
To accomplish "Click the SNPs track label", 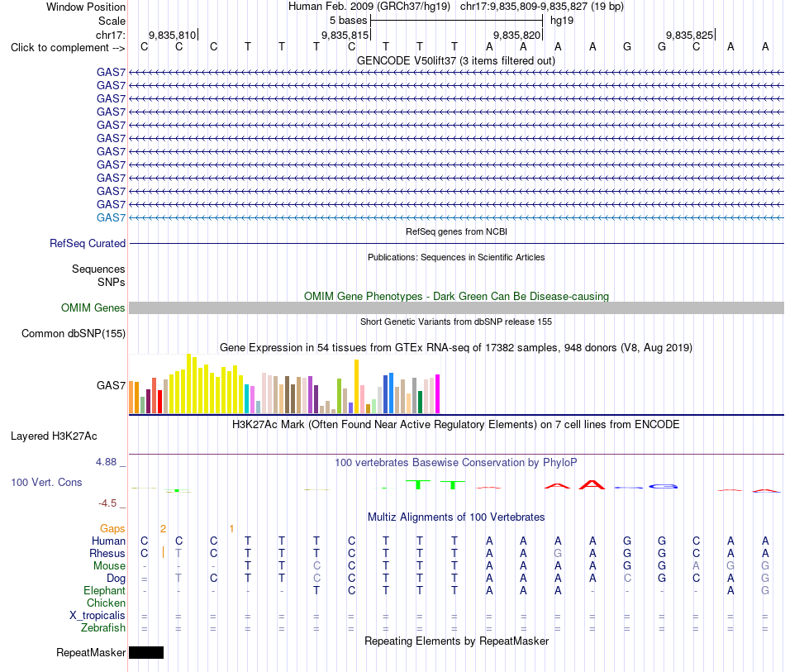I will (x=112, y=283).
